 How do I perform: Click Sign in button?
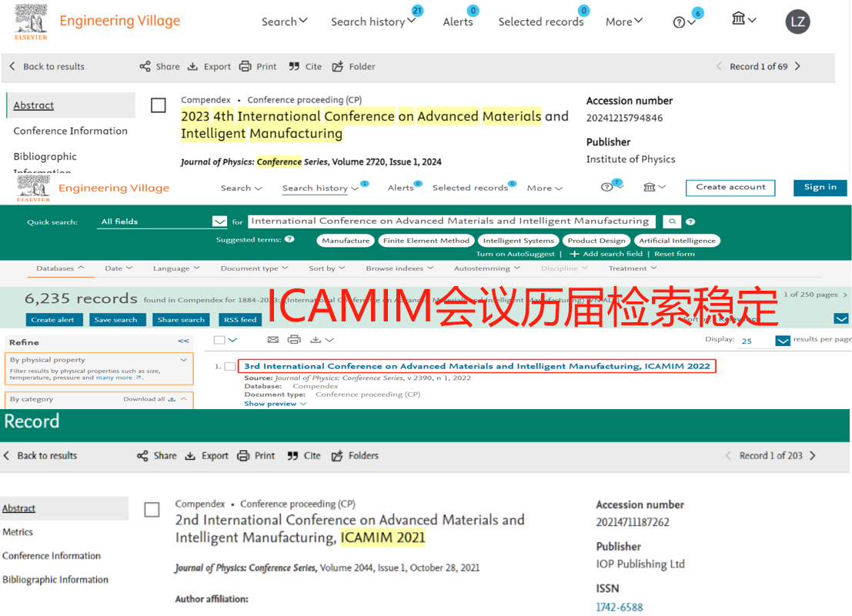pyautogui.click(x=820, y=187)
